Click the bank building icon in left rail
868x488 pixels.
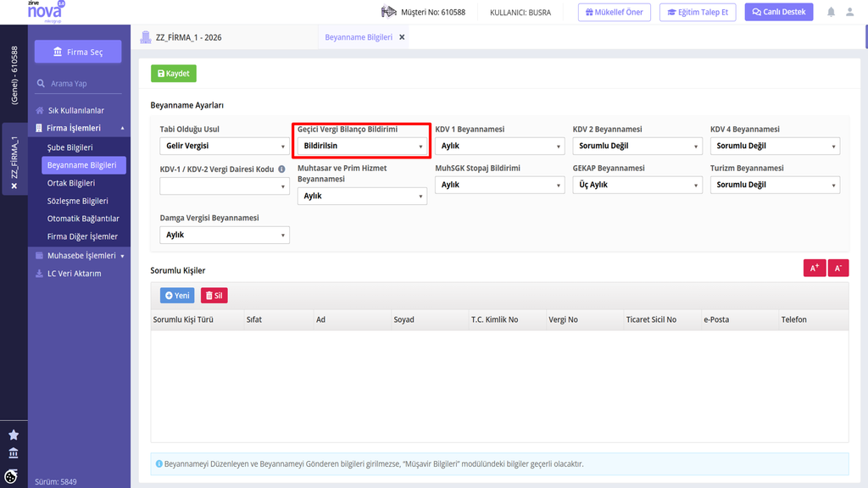pos(14,453)
